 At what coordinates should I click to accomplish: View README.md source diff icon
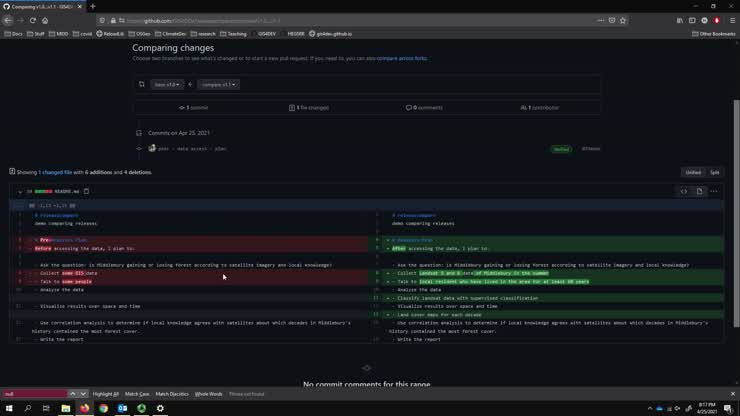[x=684, y=191]
